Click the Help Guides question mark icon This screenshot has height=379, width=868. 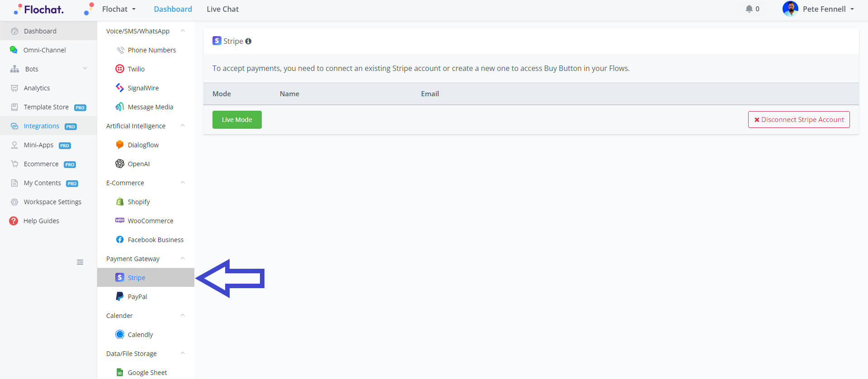[14, 221]
